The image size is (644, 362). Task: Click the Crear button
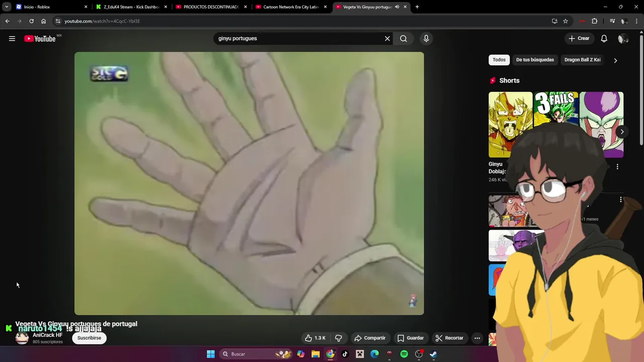579,39
